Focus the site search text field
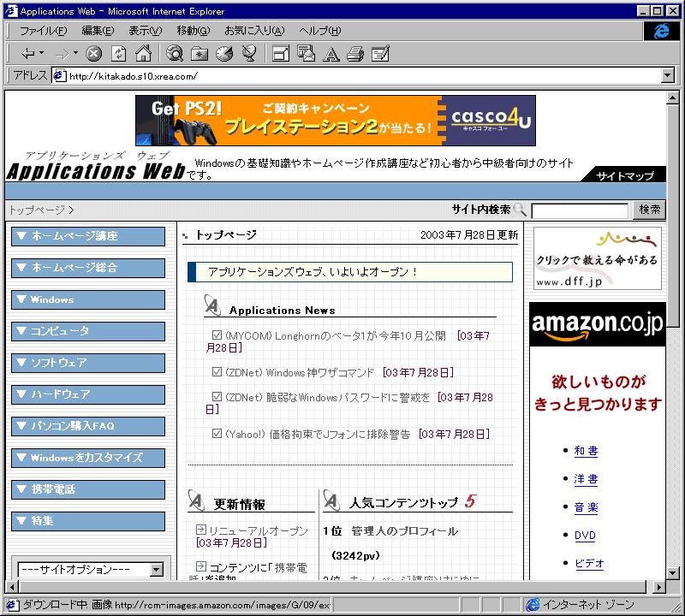The height and width of the screenshot is (616, 685). pos(580,210)
